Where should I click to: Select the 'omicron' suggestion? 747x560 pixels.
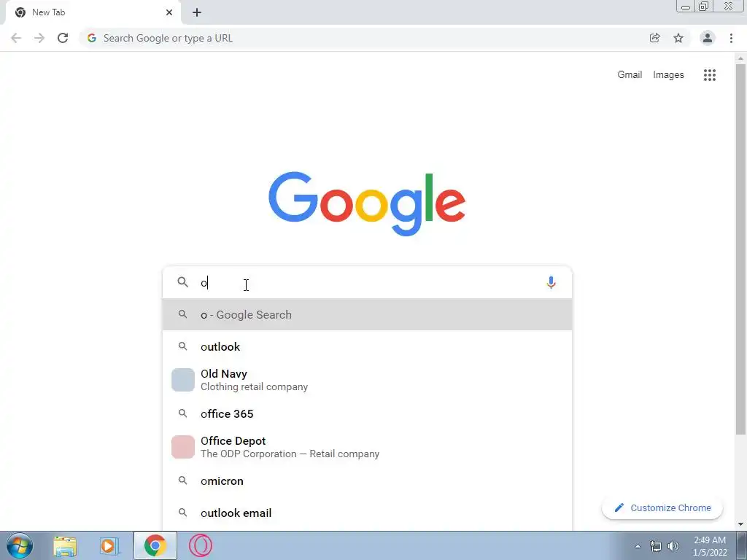(367, 481)
